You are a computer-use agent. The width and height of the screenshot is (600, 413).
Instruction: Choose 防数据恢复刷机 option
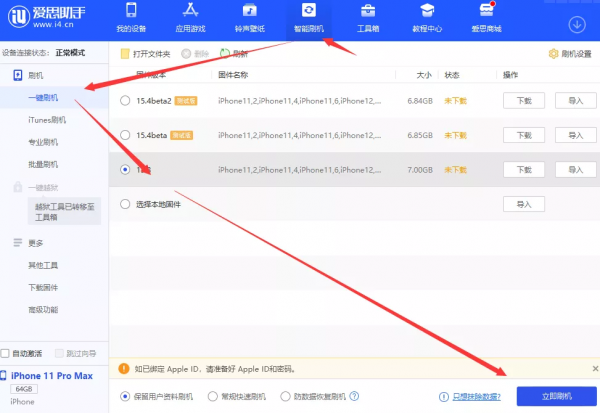tap(285, 396)
